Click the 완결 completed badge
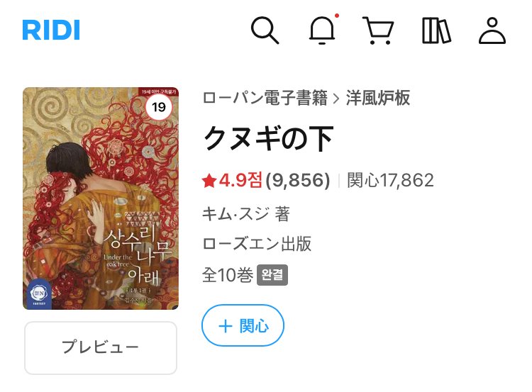This screenshot has height=392, width=532. pos(272,275)
